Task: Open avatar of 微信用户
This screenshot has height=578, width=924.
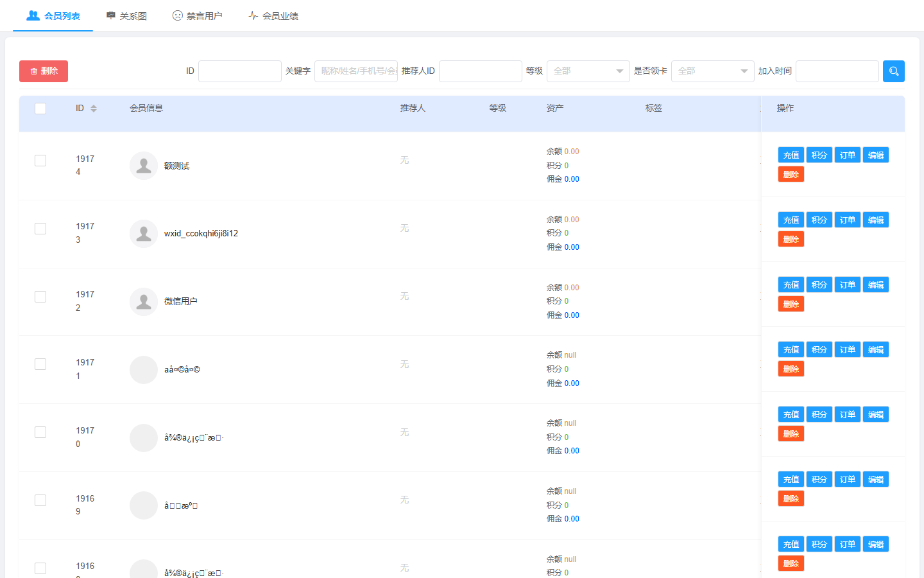Action: [144, 302]
